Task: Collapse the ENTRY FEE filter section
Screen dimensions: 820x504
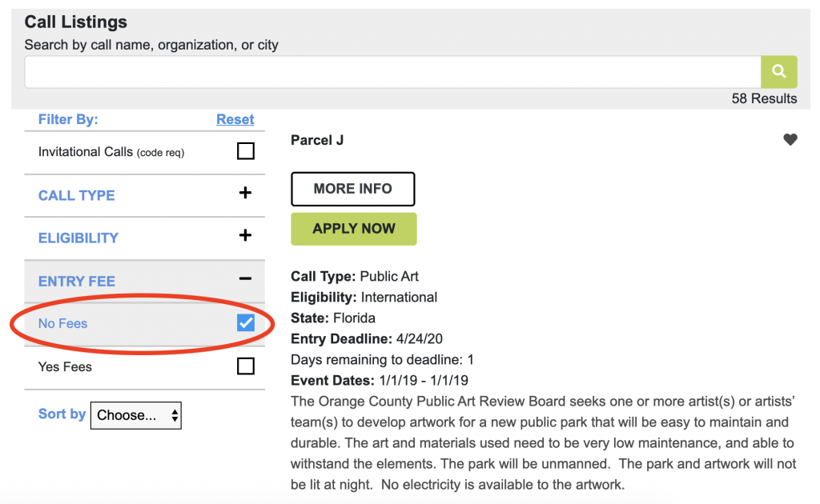Action: 77,281
